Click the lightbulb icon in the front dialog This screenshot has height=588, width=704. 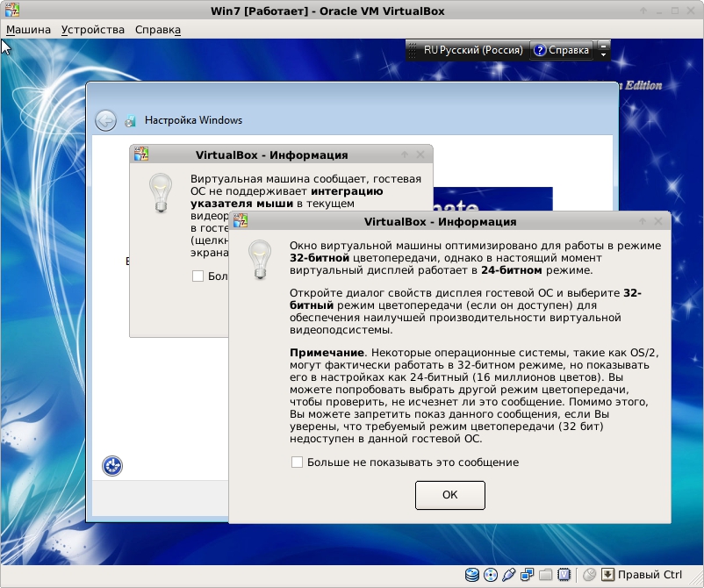pos(260,260)
